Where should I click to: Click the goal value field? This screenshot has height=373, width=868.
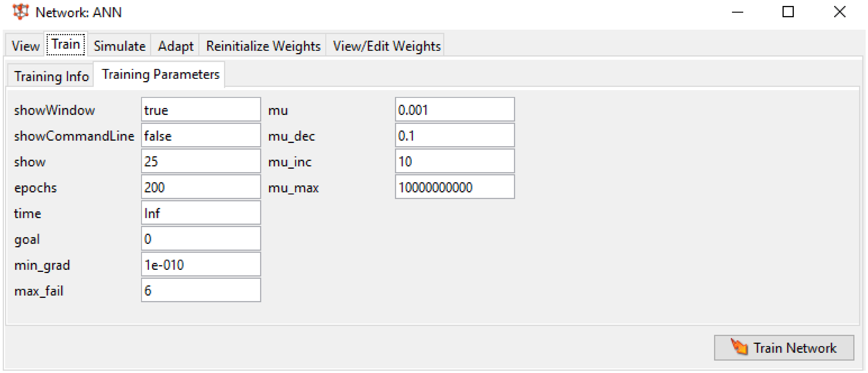tap(201, 239)
